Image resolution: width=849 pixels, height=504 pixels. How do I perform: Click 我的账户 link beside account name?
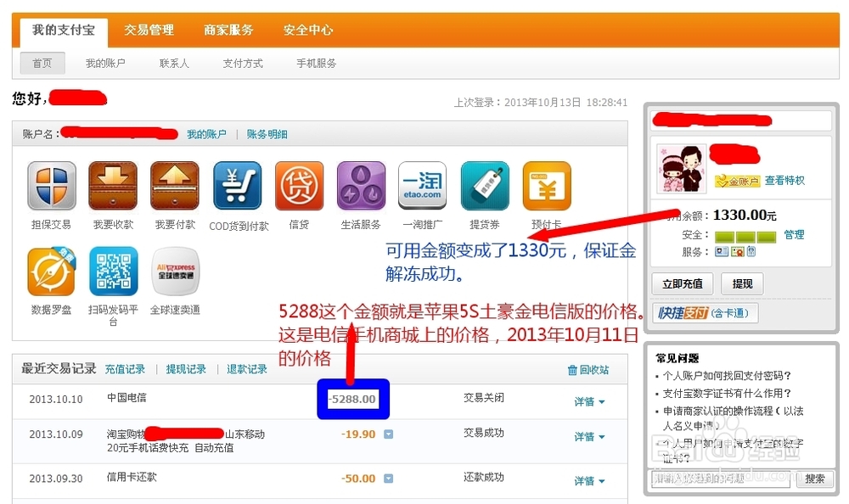click(x=206, y=134)
